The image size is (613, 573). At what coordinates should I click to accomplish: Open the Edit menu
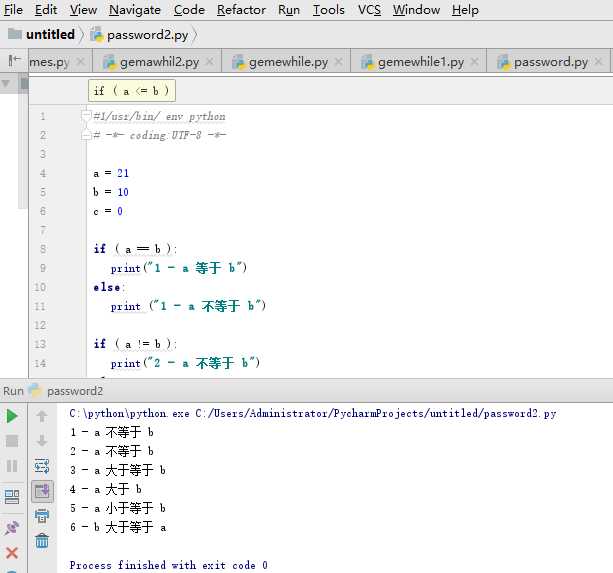46,9
